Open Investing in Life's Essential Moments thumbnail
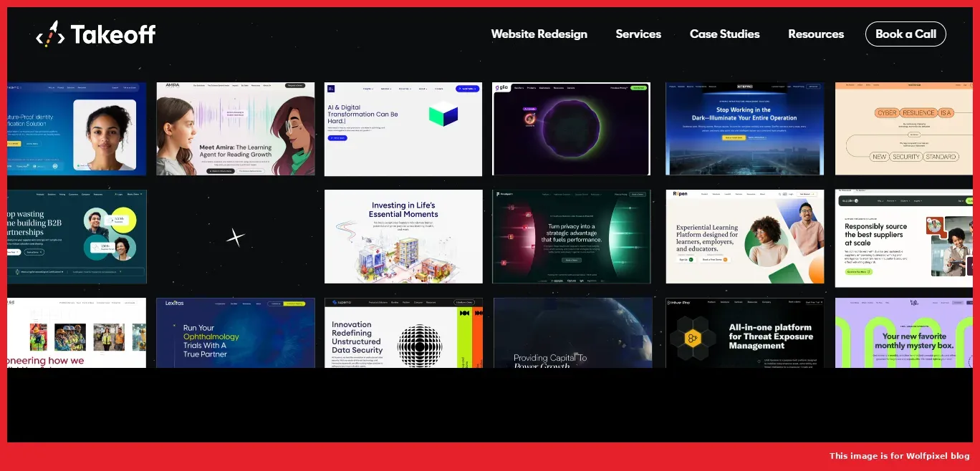This screenshot has width=980, height=471. [x=403, y=237]
